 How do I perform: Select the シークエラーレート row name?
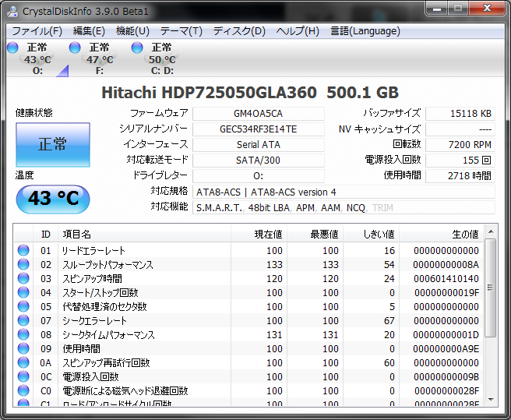[x=94, y=320]
